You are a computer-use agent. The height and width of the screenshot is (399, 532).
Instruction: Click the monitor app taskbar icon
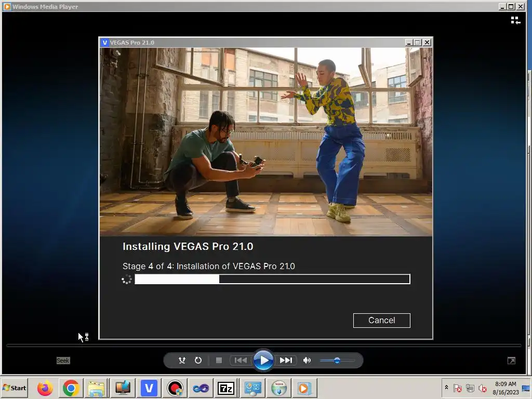(123, 388)
